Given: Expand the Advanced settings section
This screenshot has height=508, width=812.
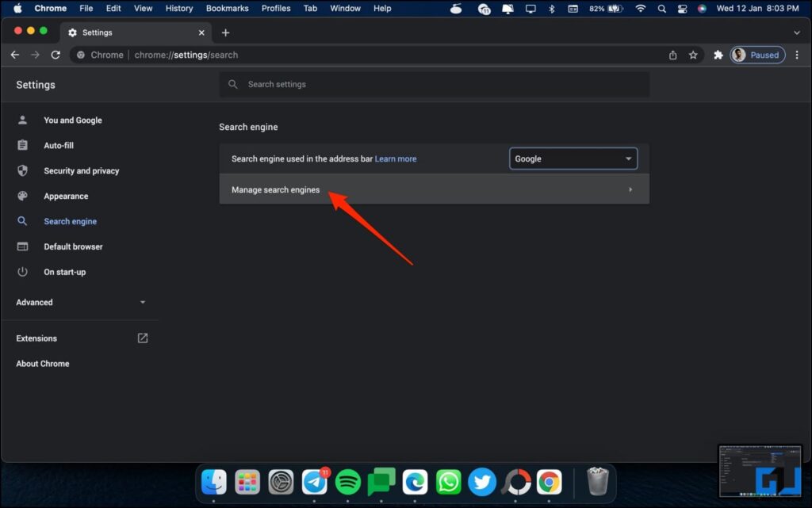Looking at the screenshot, I should coord(80,302).
